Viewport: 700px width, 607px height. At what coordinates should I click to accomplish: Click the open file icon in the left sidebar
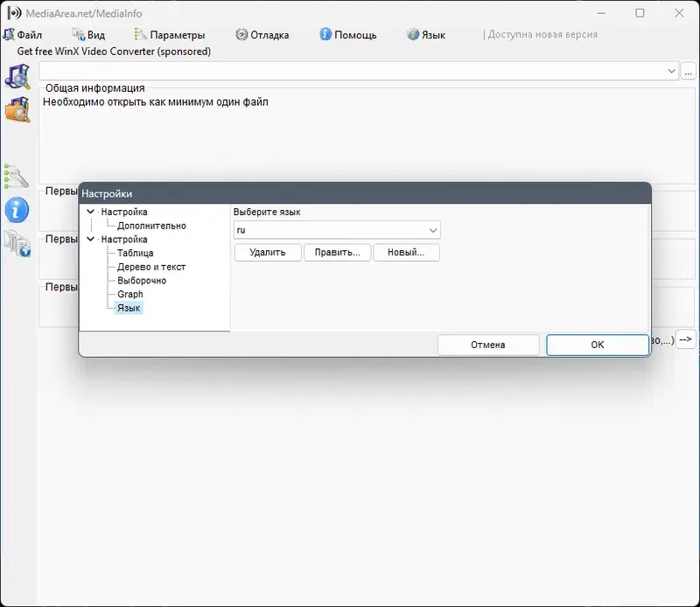(17, 76)
